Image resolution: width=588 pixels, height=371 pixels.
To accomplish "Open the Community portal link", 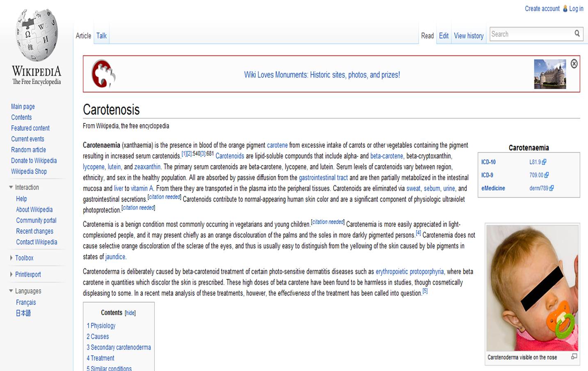I will (36, 221).
